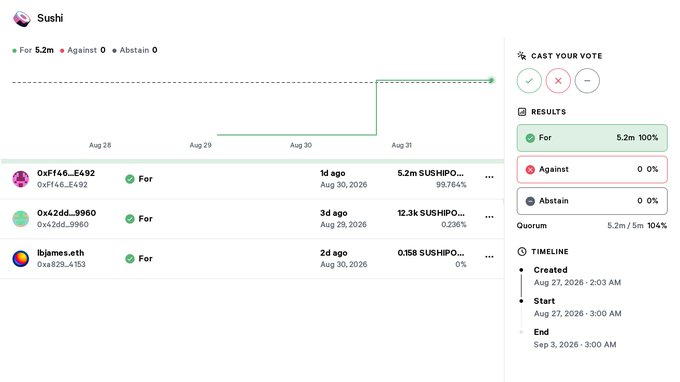Open the Sushi organization name link

50,18
